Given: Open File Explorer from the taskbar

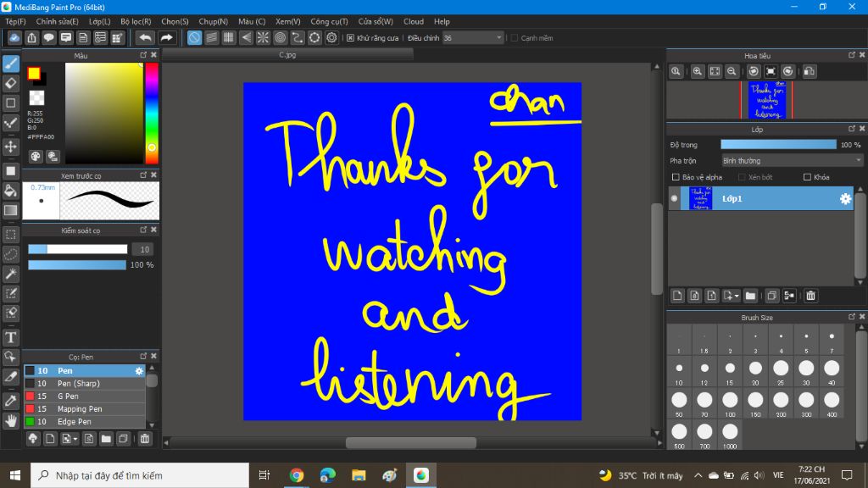Looking at the screenshot, I should tap(359, 475).
